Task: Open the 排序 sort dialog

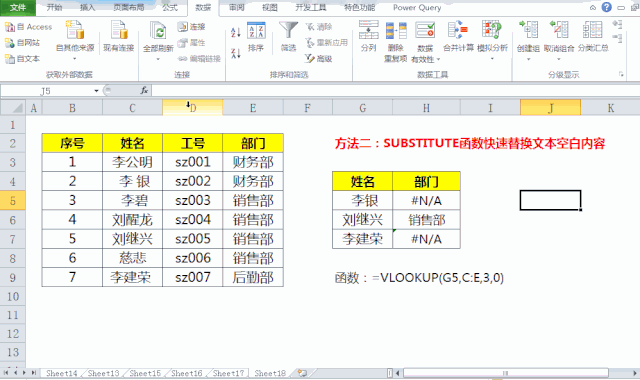Action: [256, 37]
